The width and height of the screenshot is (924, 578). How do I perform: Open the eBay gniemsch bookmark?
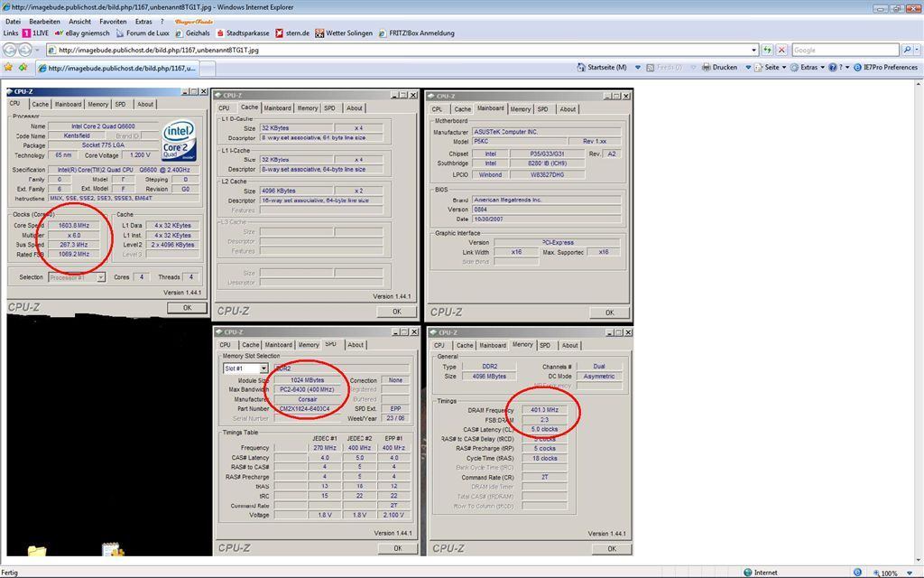pyautogui.click(x=82, y=33)
